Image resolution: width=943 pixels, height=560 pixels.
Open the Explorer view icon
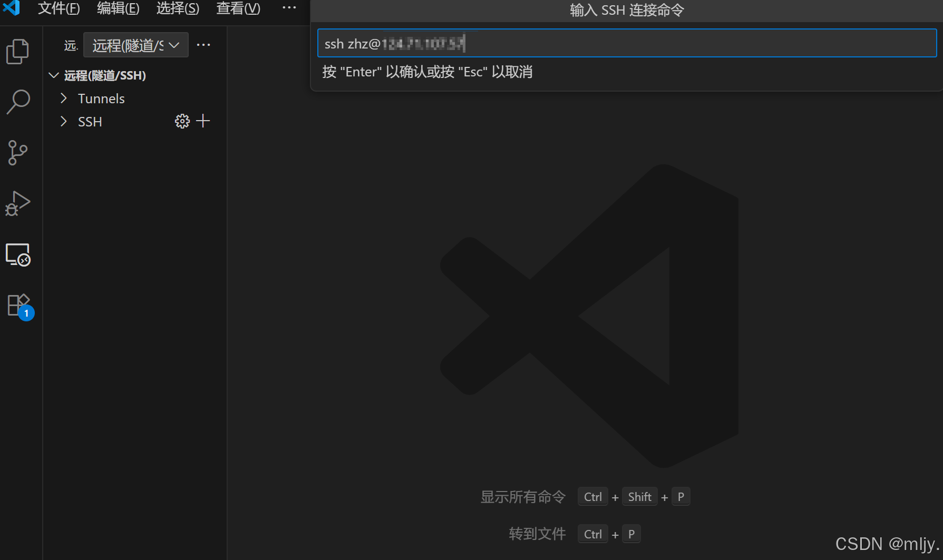click(18, 52)
